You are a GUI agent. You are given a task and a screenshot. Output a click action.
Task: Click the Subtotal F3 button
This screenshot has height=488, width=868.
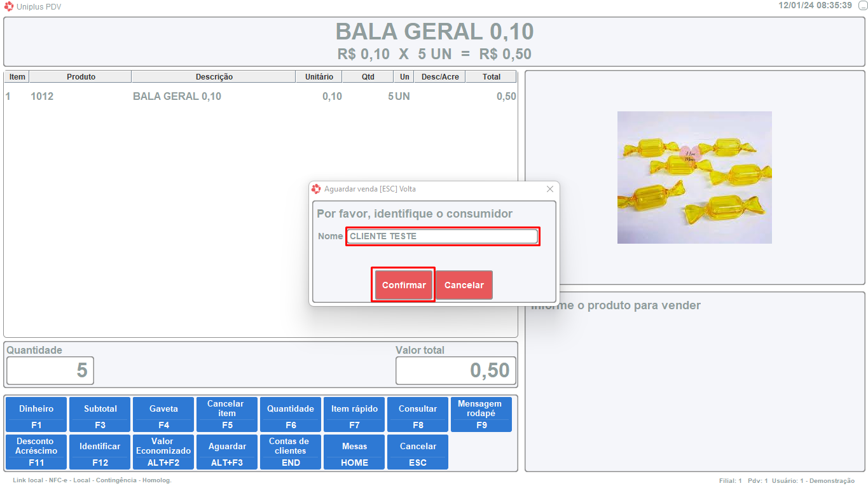[100, 415]
